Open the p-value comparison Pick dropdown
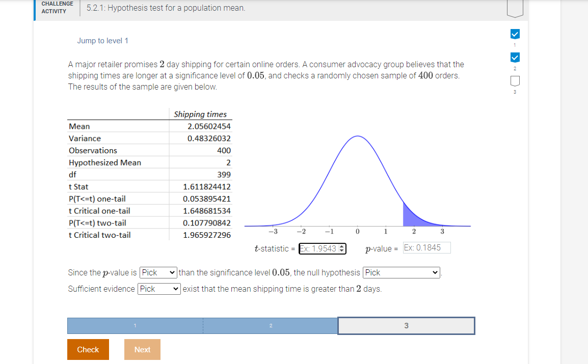588x364 pixels. pos(158,272)
